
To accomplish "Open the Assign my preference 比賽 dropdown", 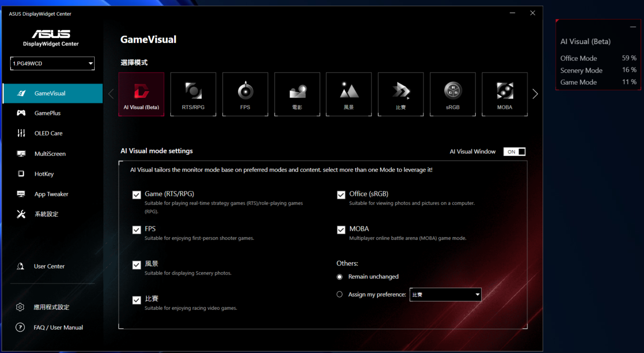I will (445, 295).
